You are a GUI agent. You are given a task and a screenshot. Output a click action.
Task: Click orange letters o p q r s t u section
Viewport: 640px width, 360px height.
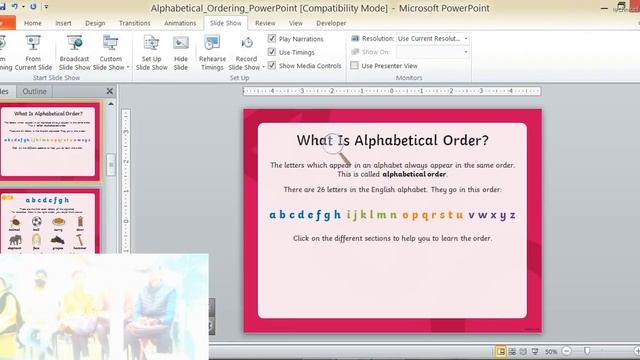433,215
